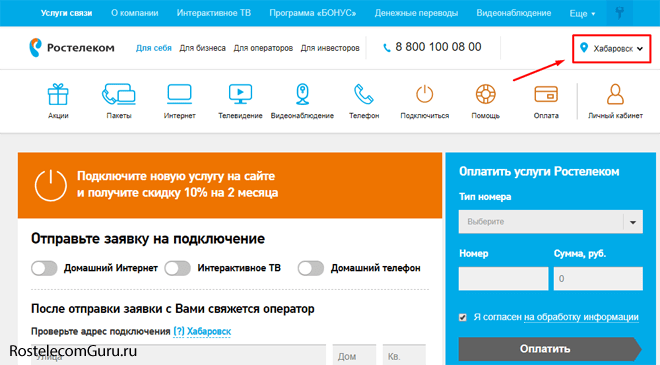
Task: Click the Ростелеком logo
Action: 72,48
